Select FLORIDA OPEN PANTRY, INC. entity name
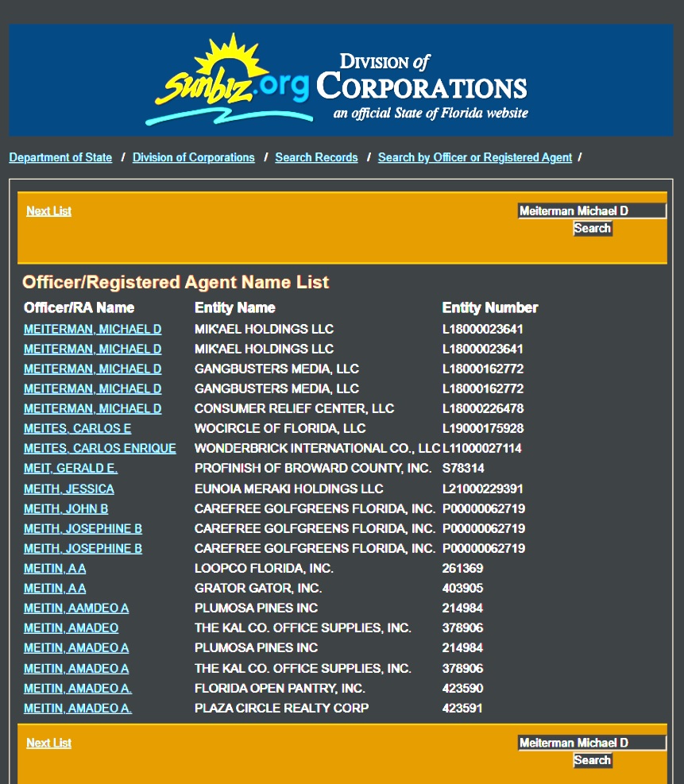The image size is (684, 784). [280, 688]
